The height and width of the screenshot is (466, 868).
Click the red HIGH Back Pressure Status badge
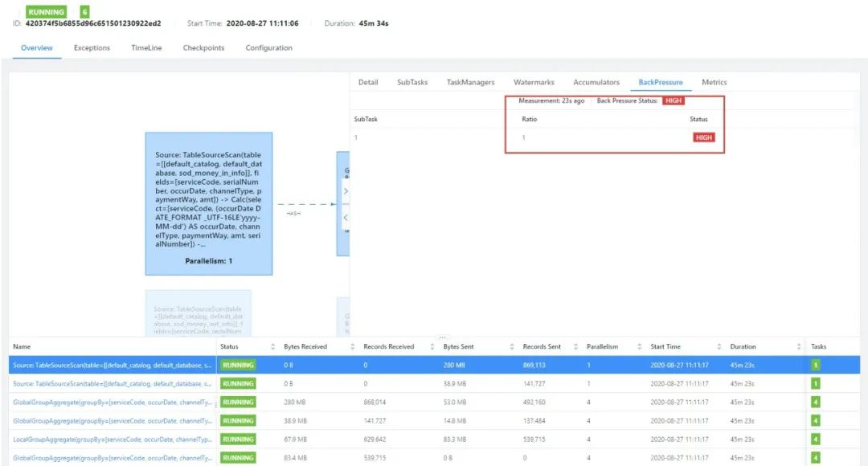click(674, 100)
